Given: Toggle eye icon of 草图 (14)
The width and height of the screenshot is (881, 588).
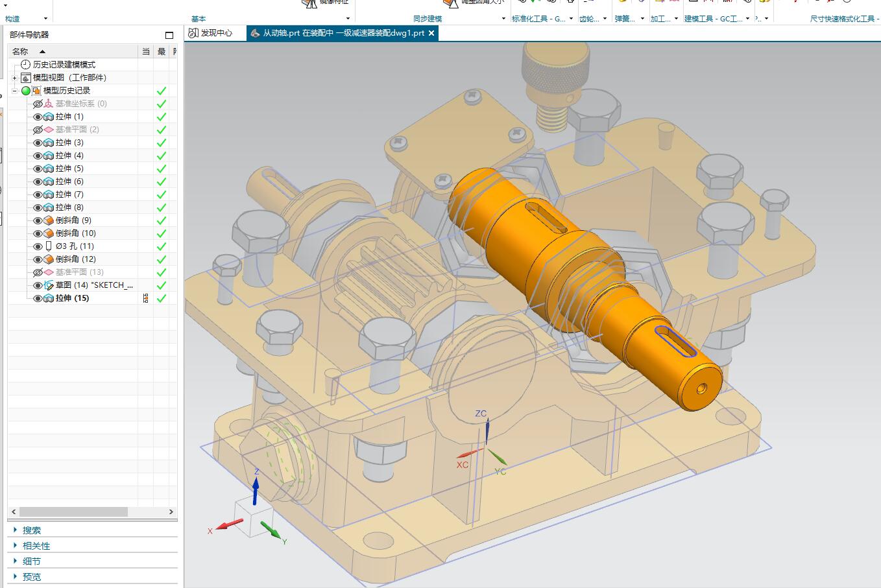Looking at the screenshot, I should 38,285.
